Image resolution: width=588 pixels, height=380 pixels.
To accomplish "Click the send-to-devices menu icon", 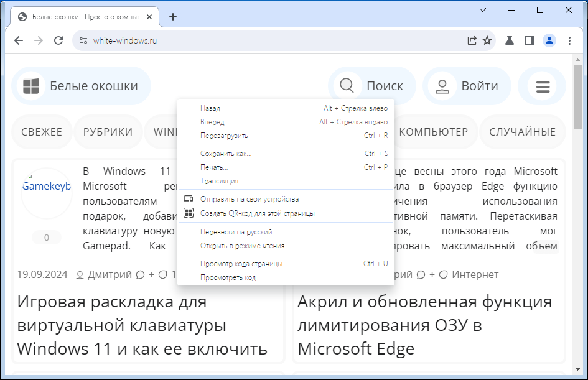I will tap(189, 198).
